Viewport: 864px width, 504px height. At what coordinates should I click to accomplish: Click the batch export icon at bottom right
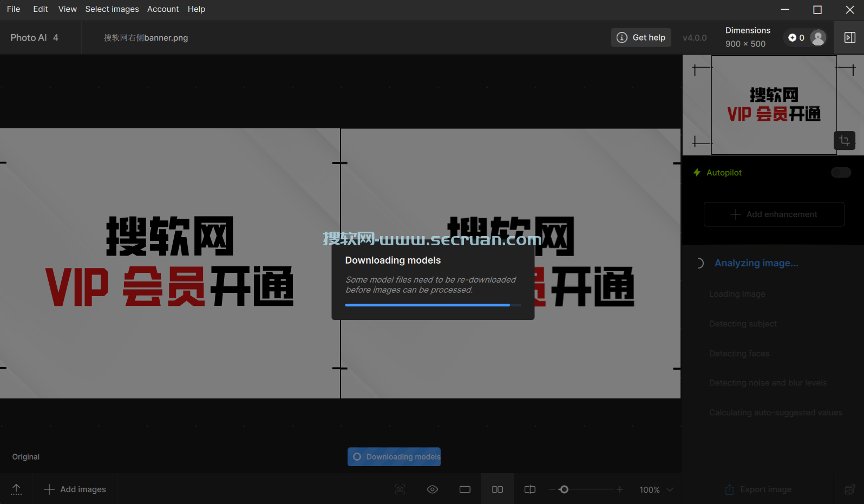(x=849, y=489)
